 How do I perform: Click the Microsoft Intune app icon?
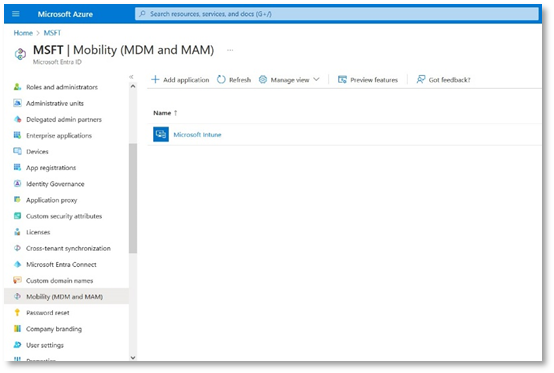[x=161, y=134]
